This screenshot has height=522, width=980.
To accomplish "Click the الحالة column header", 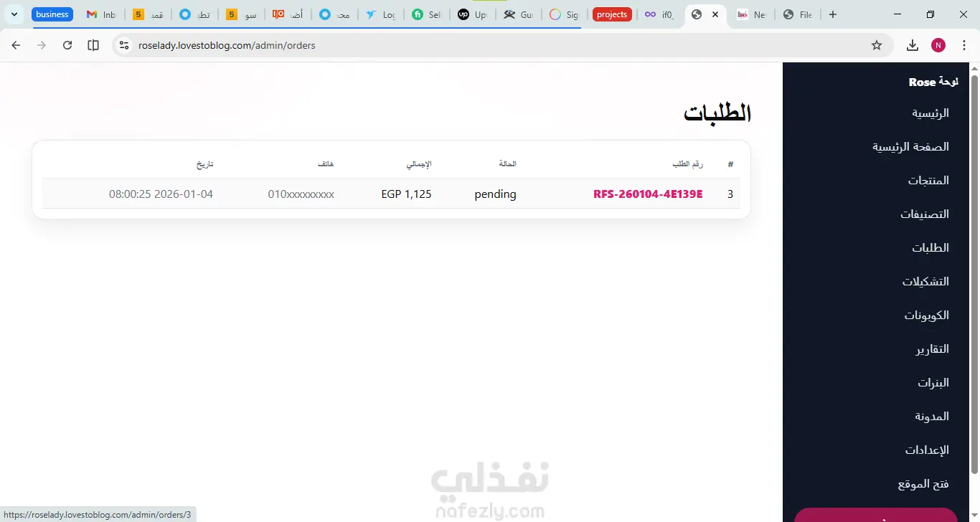I will coord(507,164).
